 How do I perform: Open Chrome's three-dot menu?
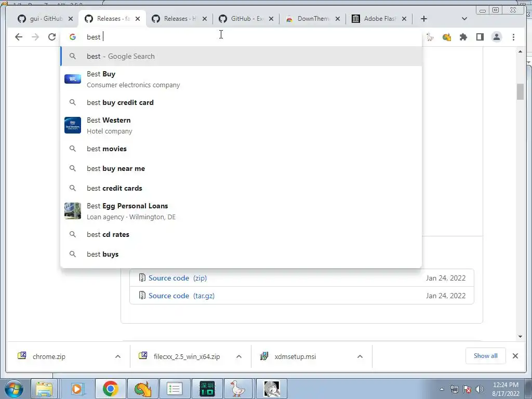(513, 37)
